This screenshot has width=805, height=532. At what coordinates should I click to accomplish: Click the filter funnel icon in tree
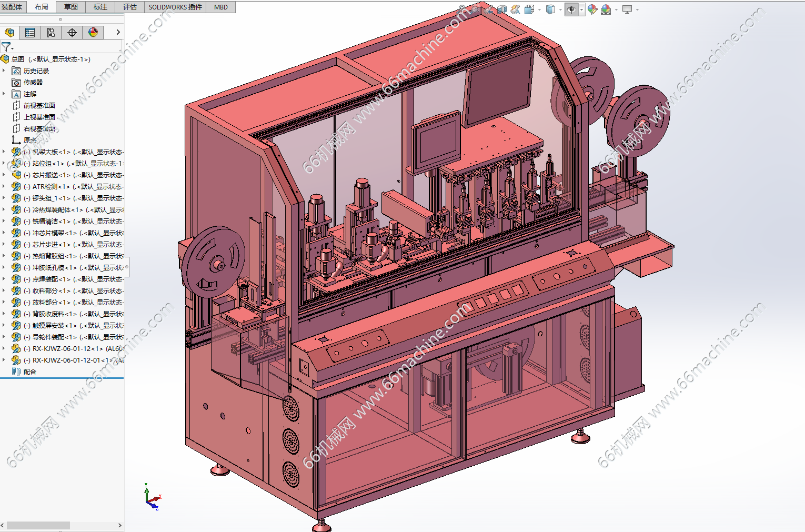[x=6, y=47]
